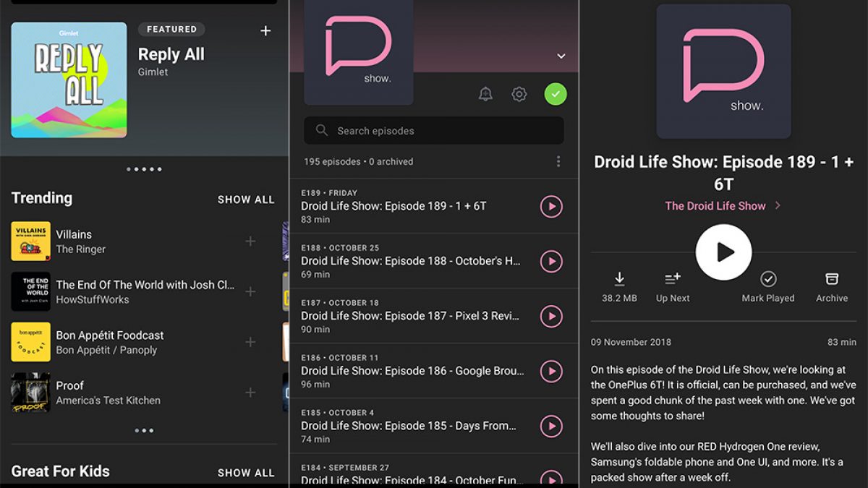Mark episode as played

768,280
